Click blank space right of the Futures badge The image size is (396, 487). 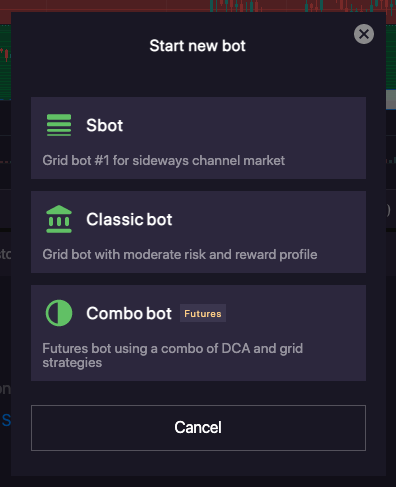tap(295, 313)
